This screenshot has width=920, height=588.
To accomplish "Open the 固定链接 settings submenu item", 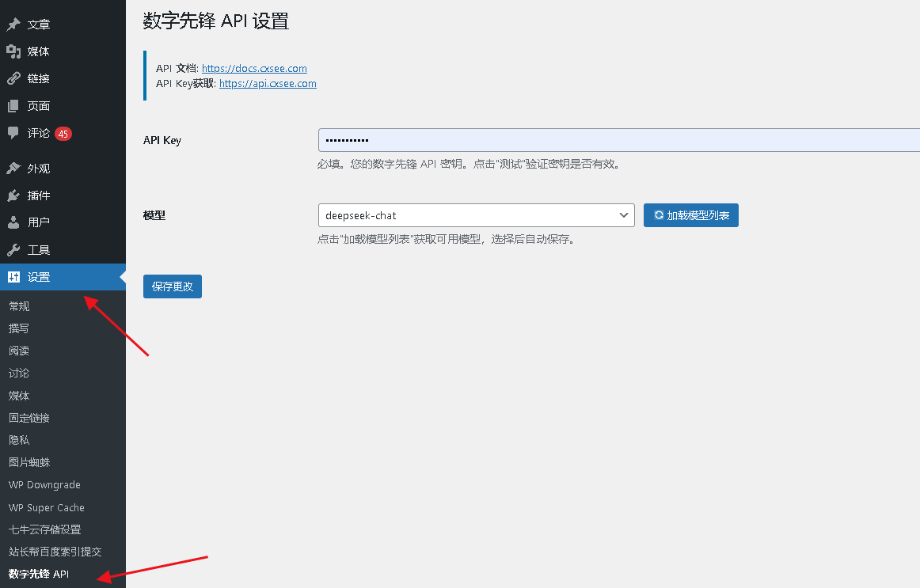I will 29,418.
